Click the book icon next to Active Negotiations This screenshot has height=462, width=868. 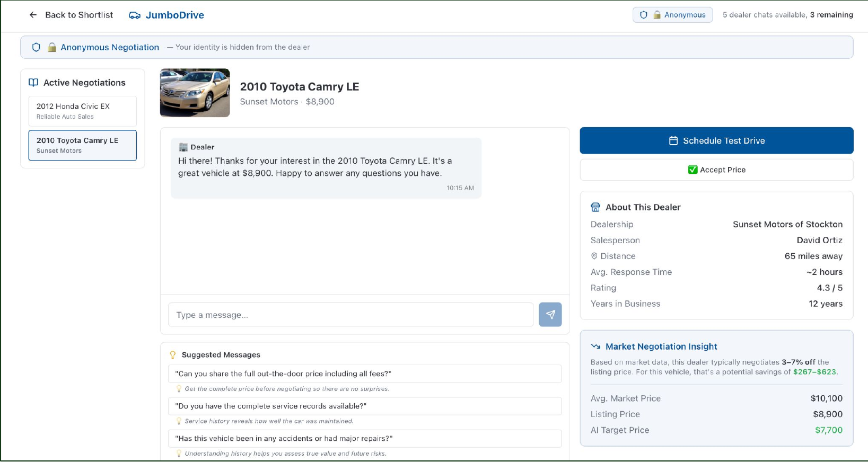(33, 83)
